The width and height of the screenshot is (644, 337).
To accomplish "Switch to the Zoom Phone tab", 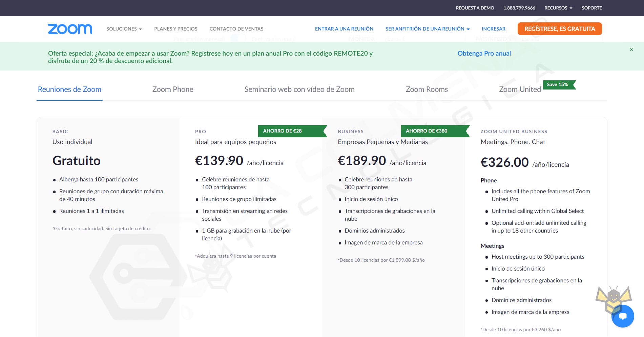I will pos(173,90).
